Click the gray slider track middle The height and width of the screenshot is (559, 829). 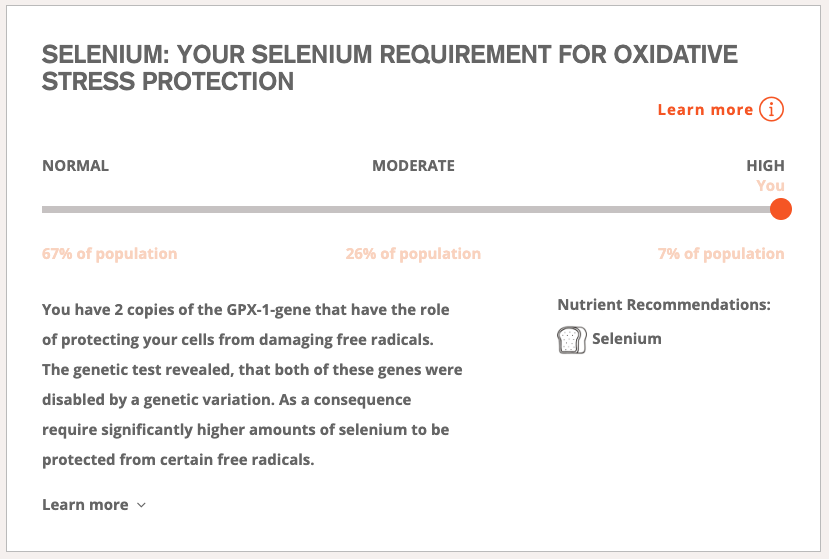tap(407, 209)
